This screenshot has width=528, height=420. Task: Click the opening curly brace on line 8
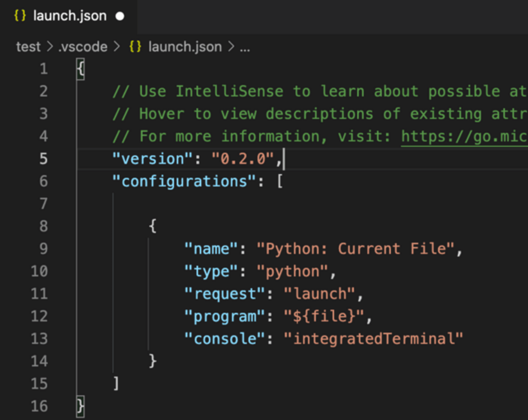pyautogui.click(x=153, y=226)
